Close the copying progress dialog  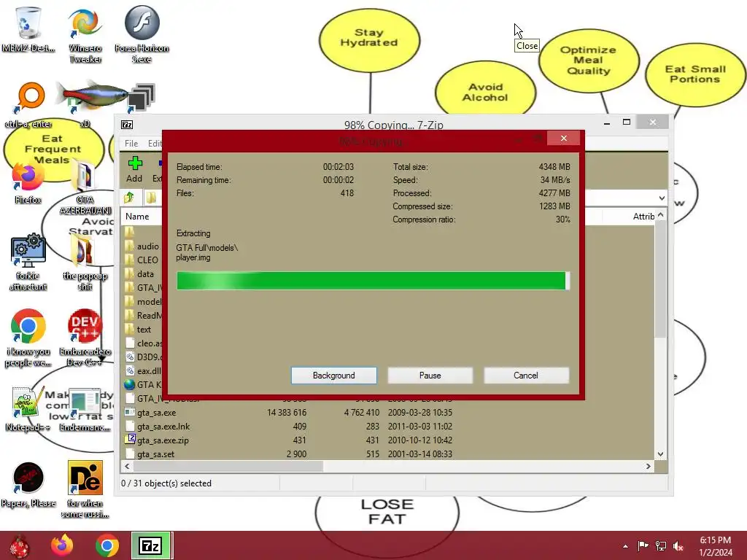tap(564, 138)
